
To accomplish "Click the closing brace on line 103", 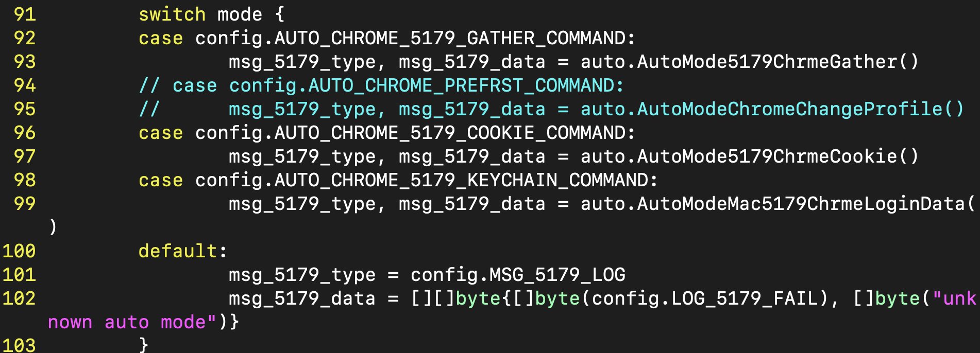I will (144, 345).
